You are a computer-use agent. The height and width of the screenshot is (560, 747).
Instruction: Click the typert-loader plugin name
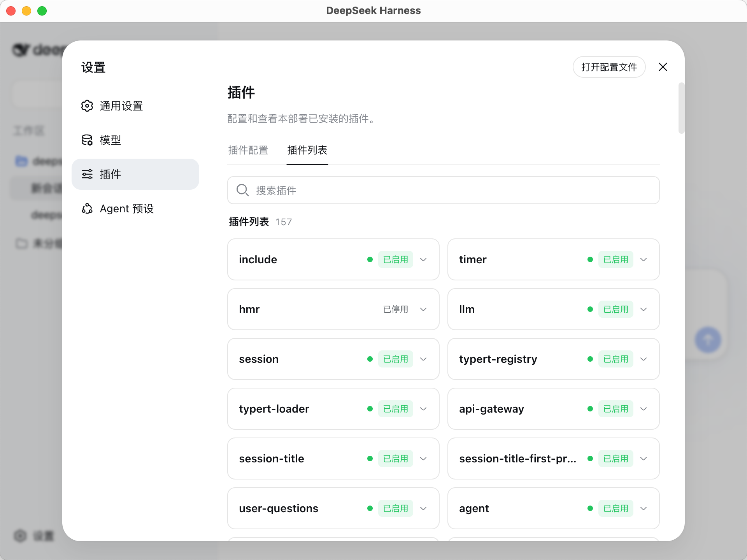click(x=274, y=409)
